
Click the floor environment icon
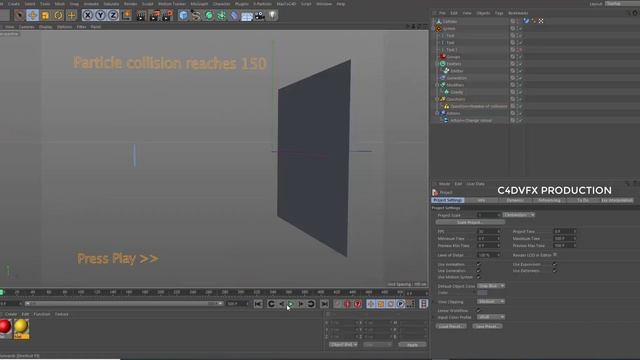(x=247, y=16)
